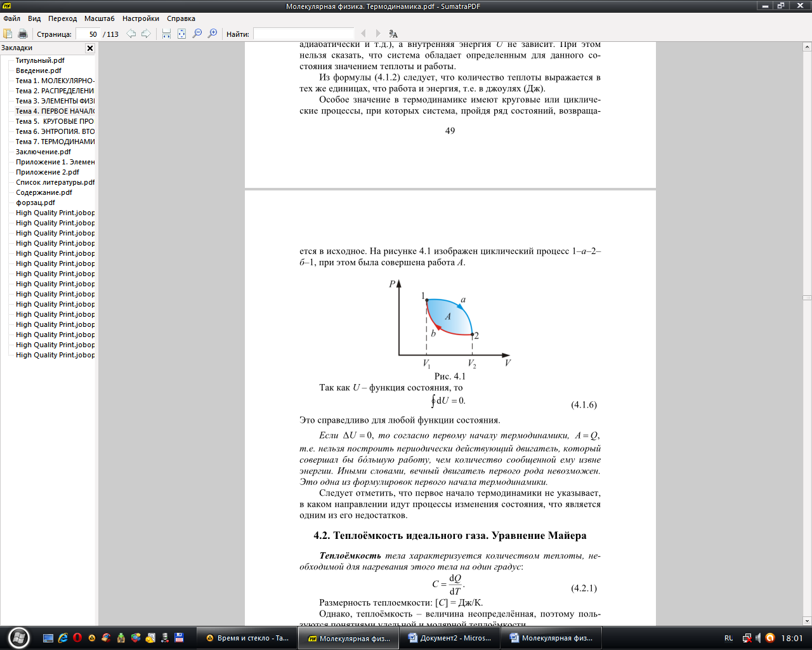Click the RU language indicator
This screenshot has width=812, height=650.
click(728, 638)
